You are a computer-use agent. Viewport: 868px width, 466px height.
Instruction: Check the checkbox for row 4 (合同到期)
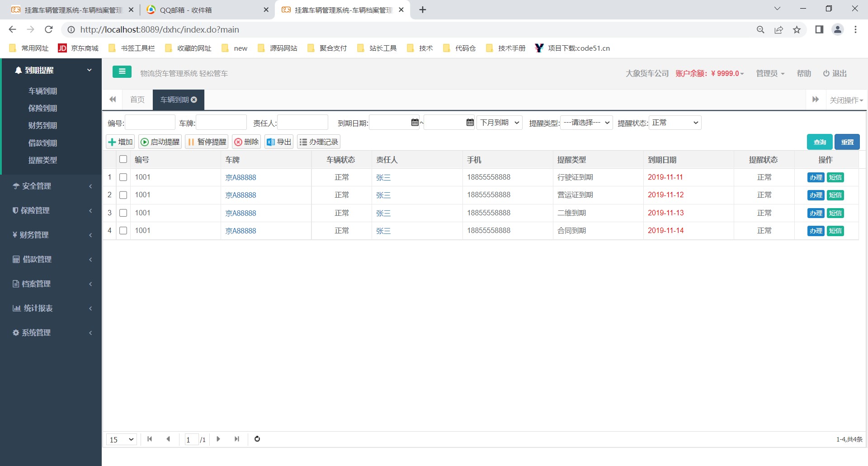[123, 231]
